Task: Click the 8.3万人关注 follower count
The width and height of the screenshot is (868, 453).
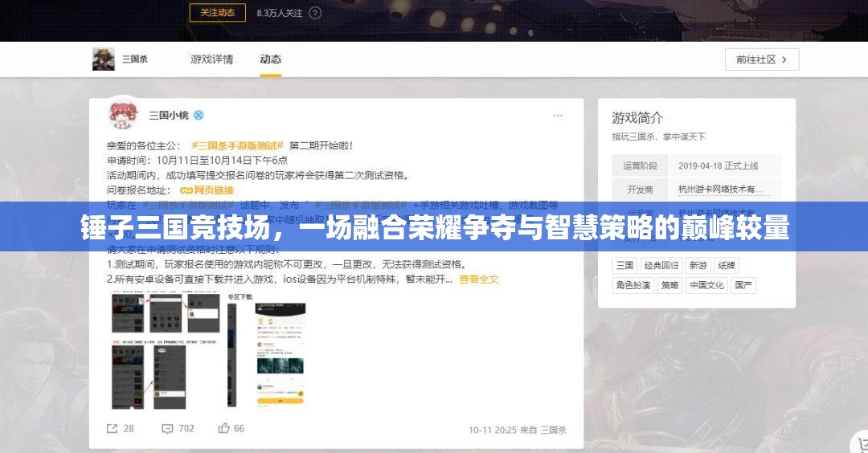Action: [x=280, y=13]
